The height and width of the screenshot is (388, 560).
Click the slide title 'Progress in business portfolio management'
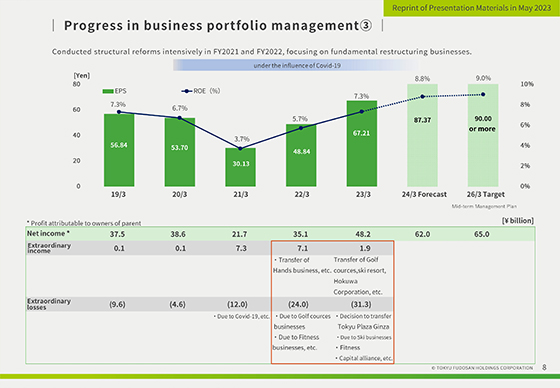pyautogui.click(x=218, y=25)
